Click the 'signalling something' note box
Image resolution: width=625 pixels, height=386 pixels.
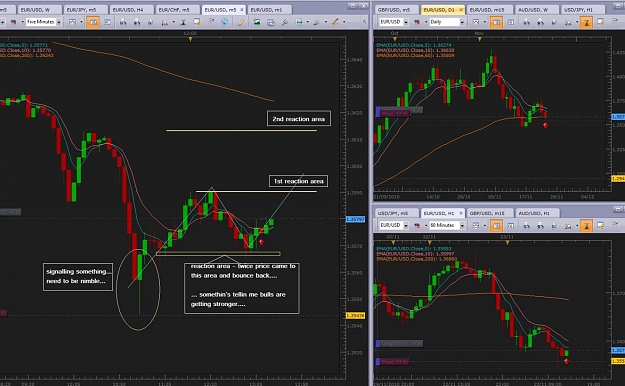tap(78, 276)
